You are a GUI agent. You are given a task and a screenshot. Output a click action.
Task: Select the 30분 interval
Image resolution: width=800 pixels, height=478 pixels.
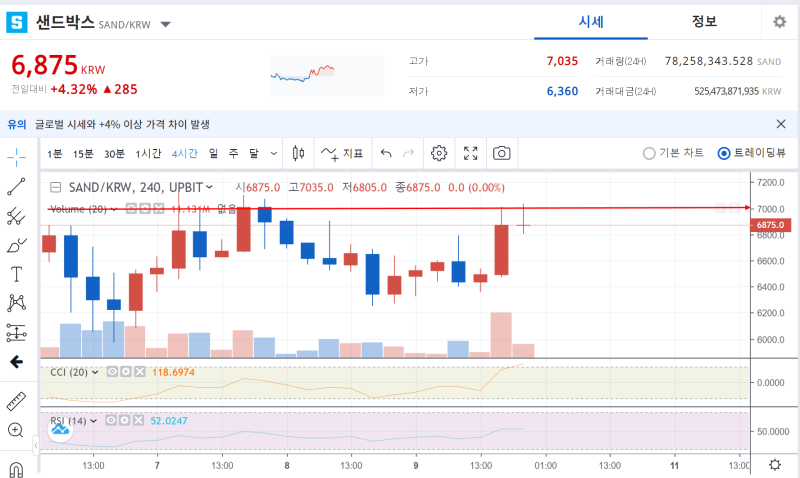pyautogui.click(x=114, y=154)
